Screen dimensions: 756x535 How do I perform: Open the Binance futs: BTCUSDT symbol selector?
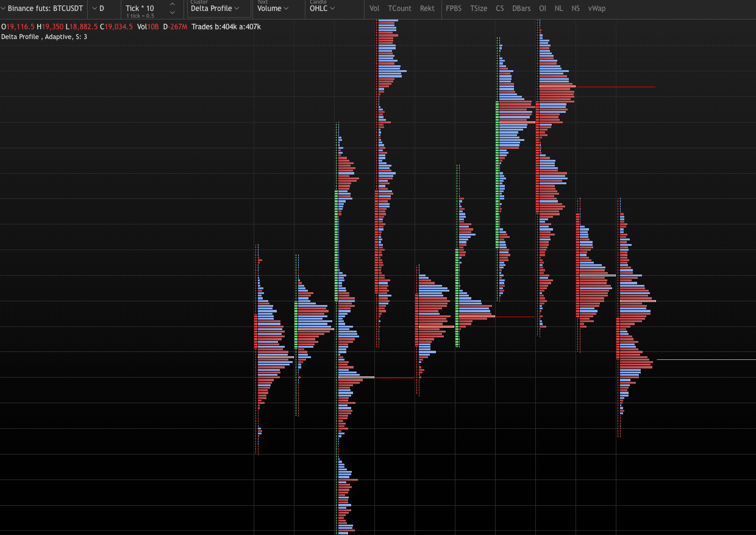(x=43, y=9)
